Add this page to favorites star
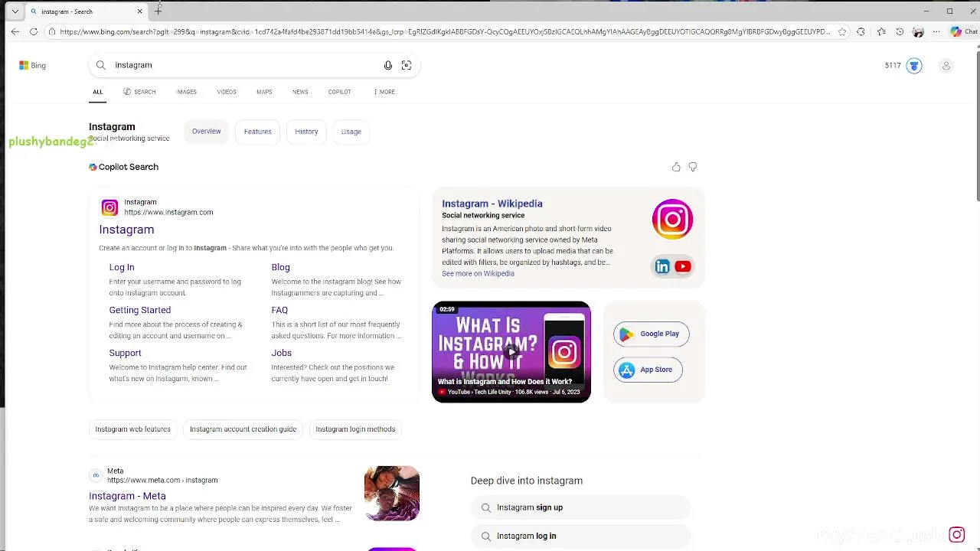980x551 pixels. 842,31
